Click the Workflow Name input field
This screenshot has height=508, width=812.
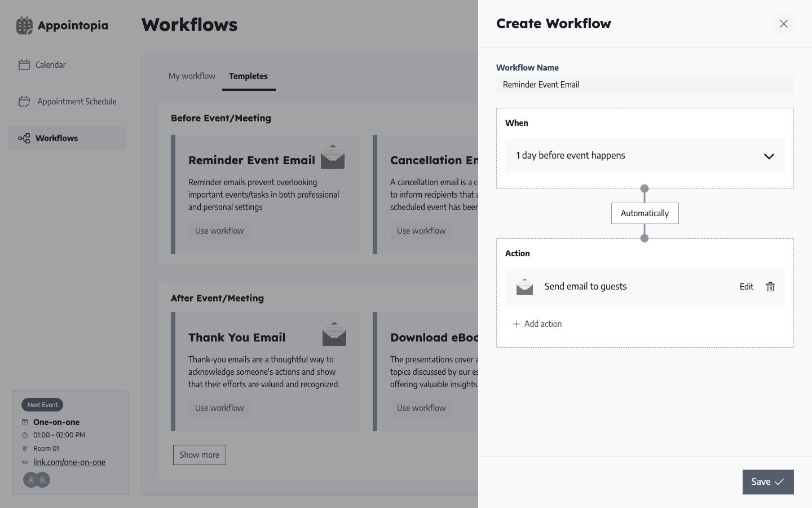click(x=645, y=85)
